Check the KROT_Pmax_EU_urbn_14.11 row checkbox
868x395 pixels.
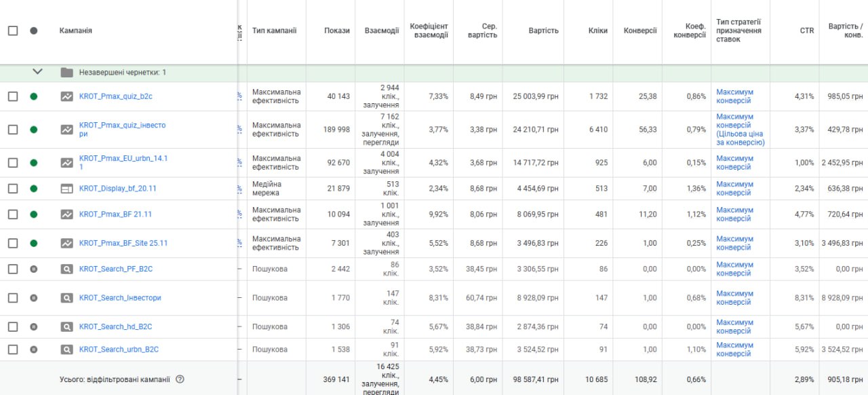click(x=13, y=163)
